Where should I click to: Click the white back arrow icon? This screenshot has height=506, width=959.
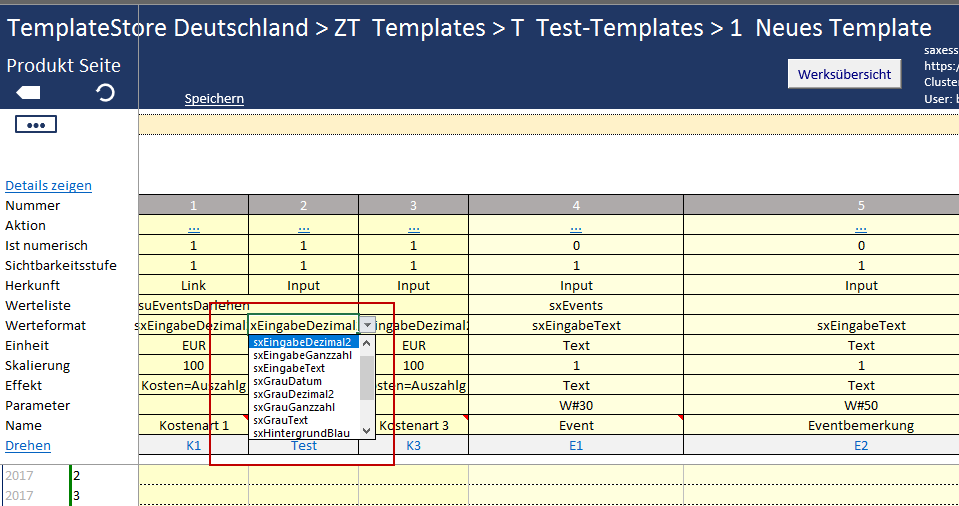pos(28,93)
